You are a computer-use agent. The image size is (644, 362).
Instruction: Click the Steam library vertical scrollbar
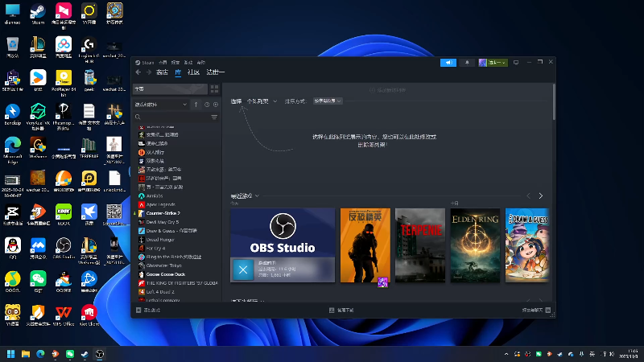tap(554, 102)
